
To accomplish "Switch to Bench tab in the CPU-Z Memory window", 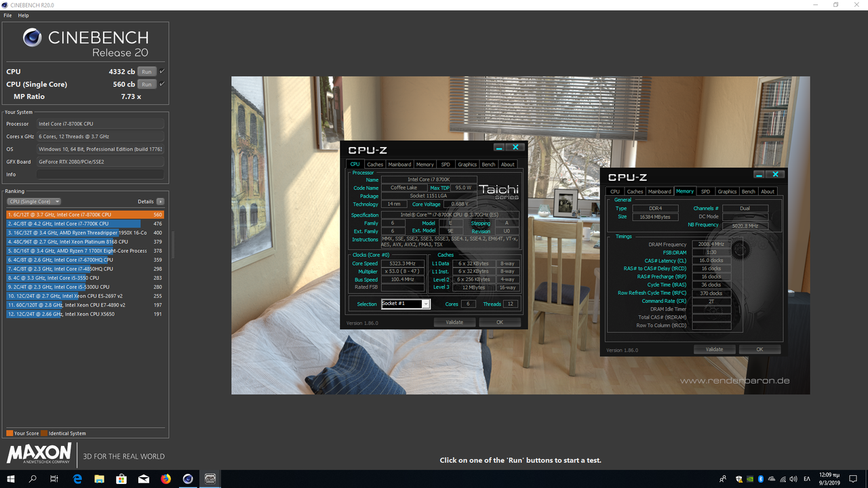I will [749, 191].
